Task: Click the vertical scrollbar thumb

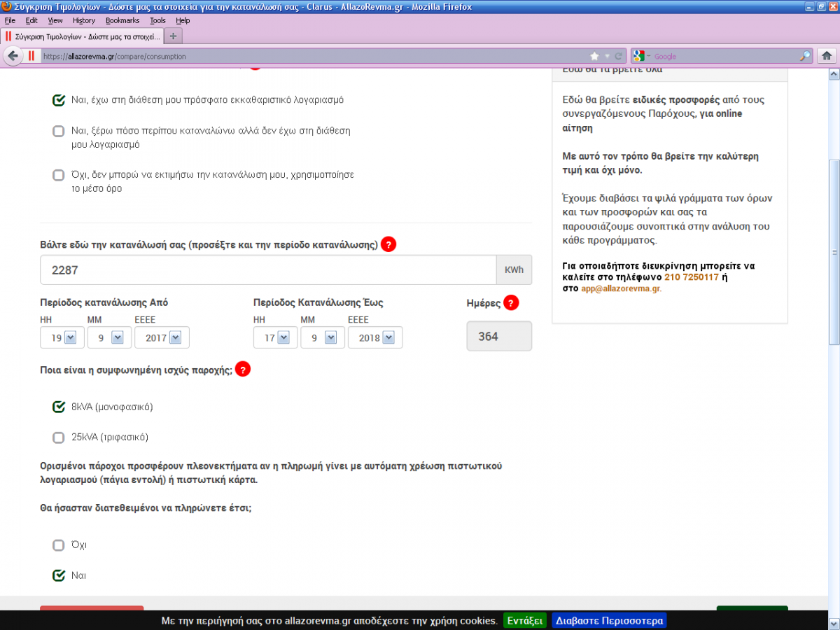Action: 834,252
